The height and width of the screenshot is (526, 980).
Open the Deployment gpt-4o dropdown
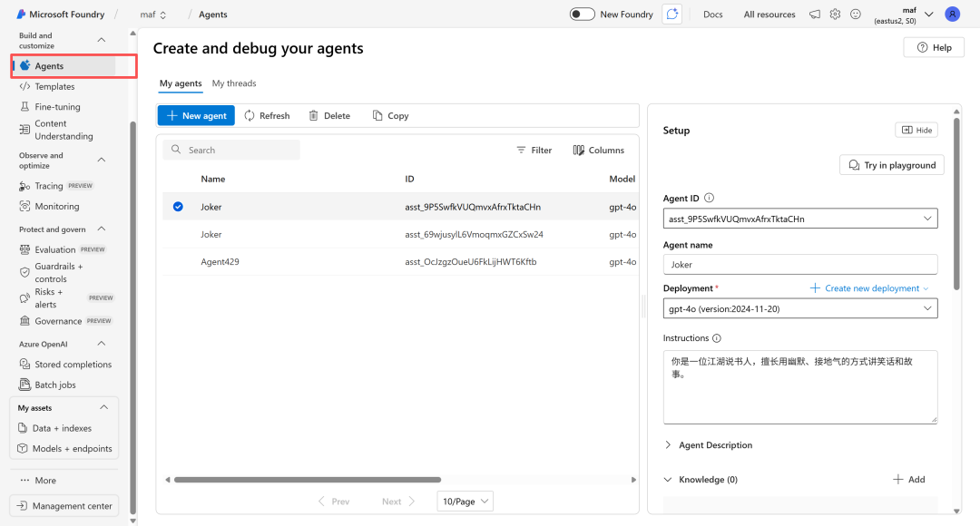800,308
